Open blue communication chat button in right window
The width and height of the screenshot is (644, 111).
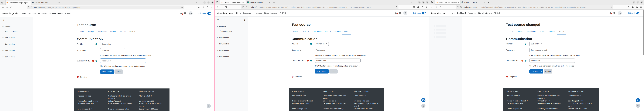(638, 100)
